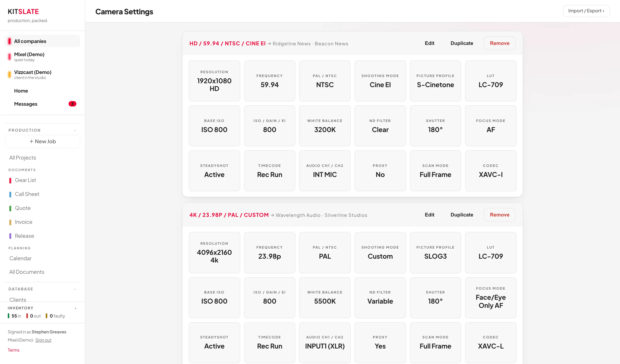
Task: Create a New Job
Action: click(42, 141)
